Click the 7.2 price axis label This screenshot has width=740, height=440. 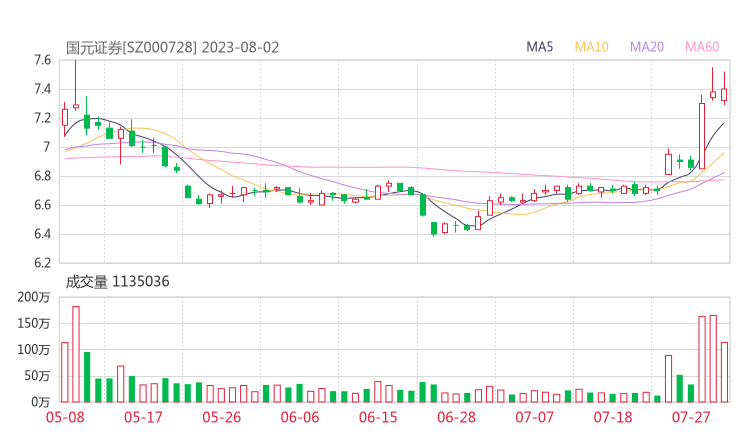pos(42,118)
